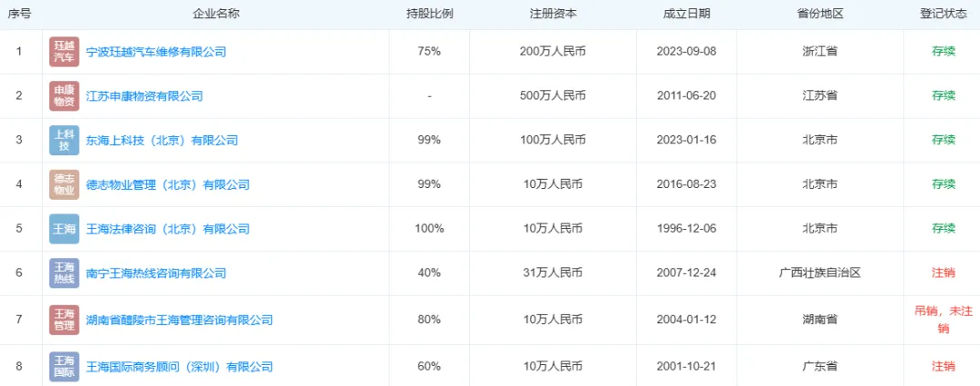This screenshot has width=980, height=386.
Task: Open 江苏申康物资有限公司 link
Action: point(144,95)
